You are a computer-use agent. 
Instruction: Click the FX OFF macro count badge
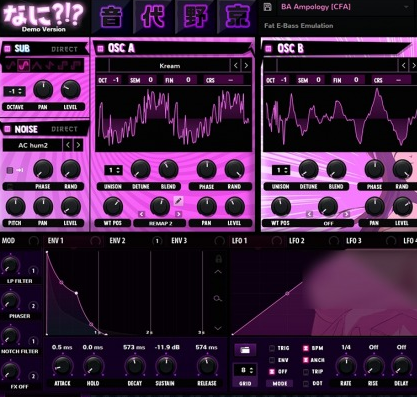point(33,376)
